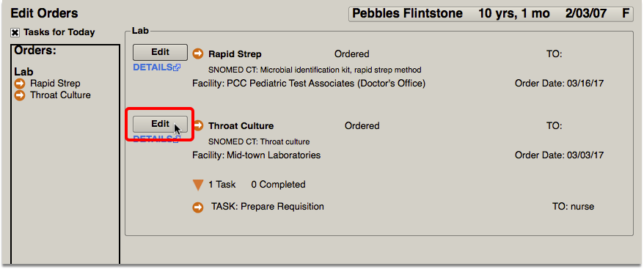
Task: Click Edit button for Rapid Strep
Action: (160, 53)
